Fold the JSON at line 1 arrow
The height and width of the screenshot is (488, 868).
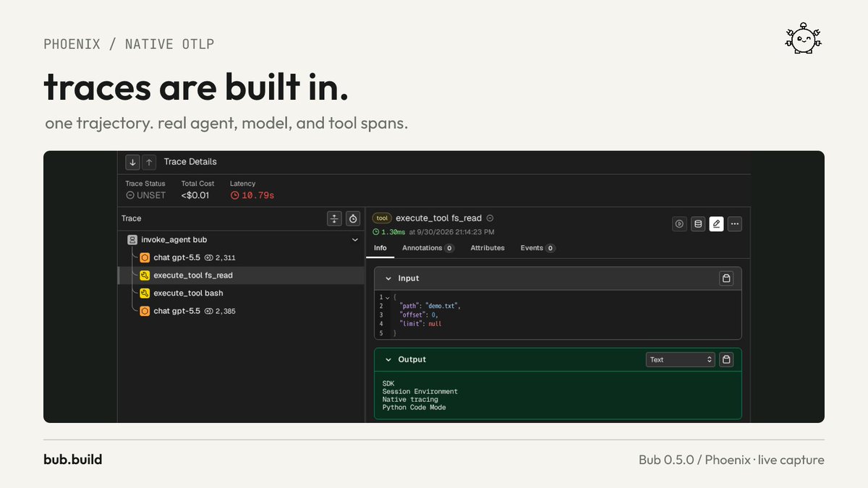388,297
